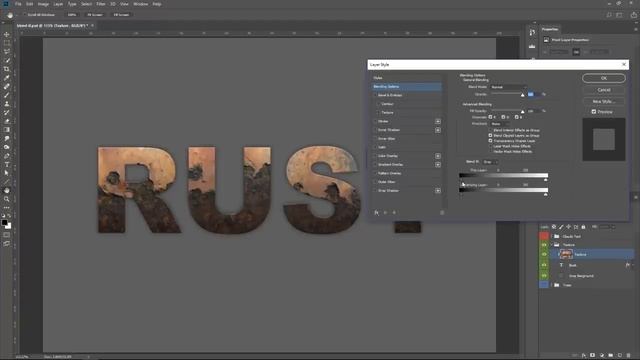
Task: Hide the Rust text layer
Action: click(x=544, y=265)
